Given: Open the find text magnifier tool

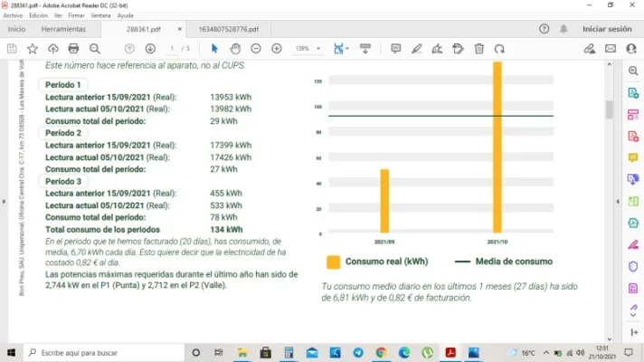Looking at the screenshot, I should coord(95,49).
